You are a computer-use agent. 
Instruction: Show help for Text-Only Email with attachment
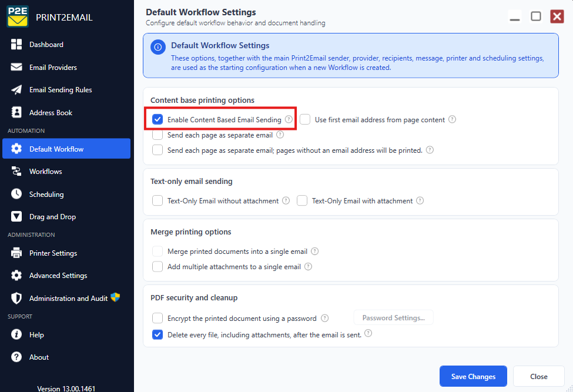point(420,200)
